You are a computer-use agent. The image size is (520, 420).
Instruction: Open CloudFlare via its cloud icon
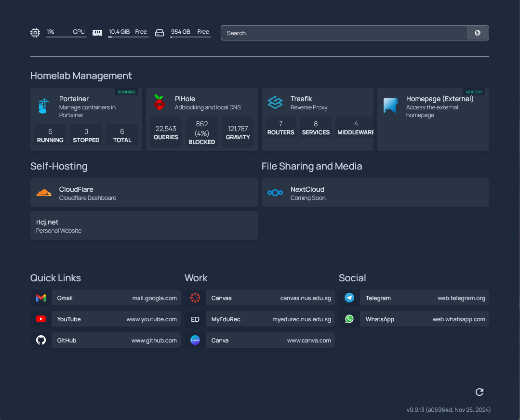(x=44, y=193)
